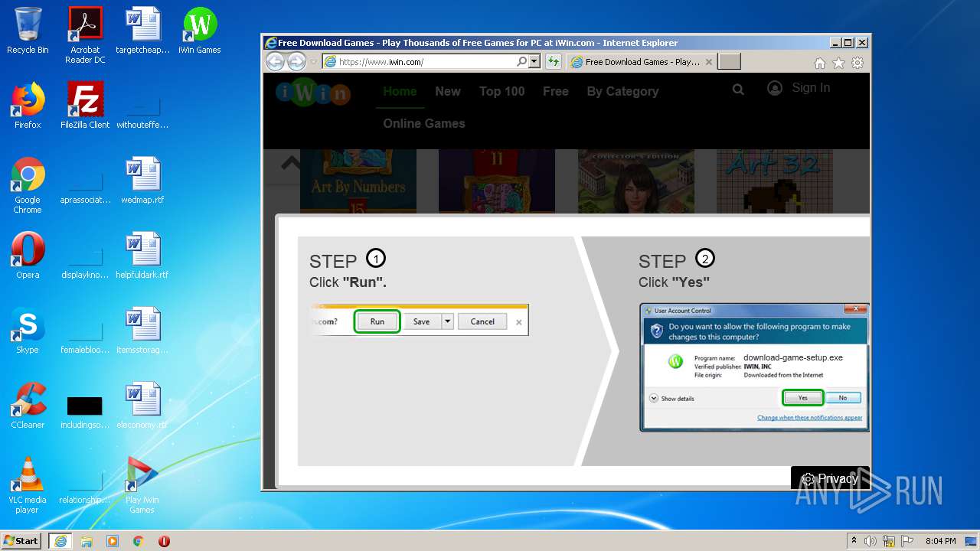Open the Chrome taskbar icon
Screen dimensions: 980x551
(x=138, y=541)
